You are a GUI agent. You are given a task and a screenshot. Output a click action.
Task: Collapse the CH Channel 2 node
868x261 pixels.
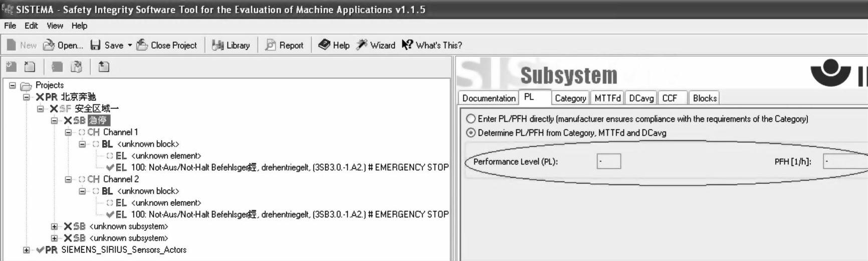click(68, 179)
